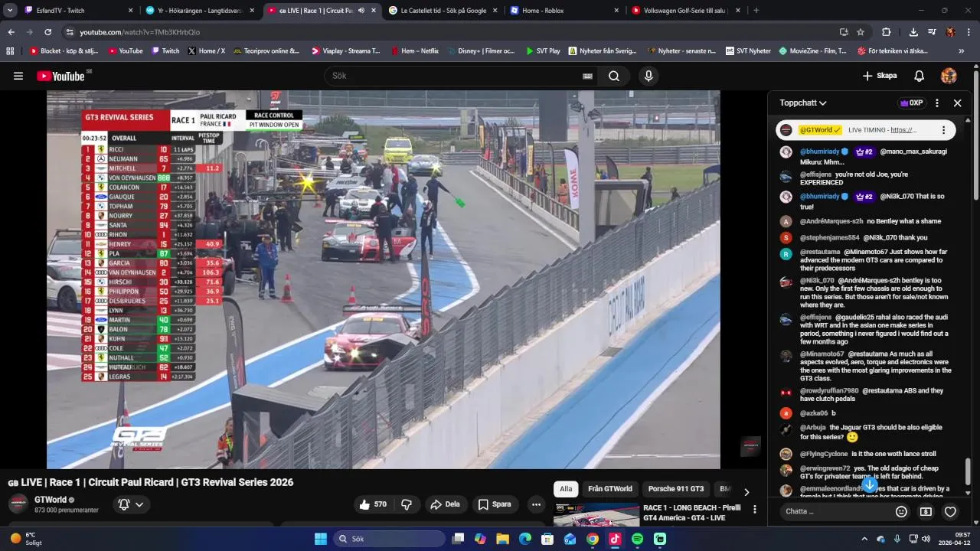Open the emoji picker in the chat

pyautogui.click(x=902, y=511)
